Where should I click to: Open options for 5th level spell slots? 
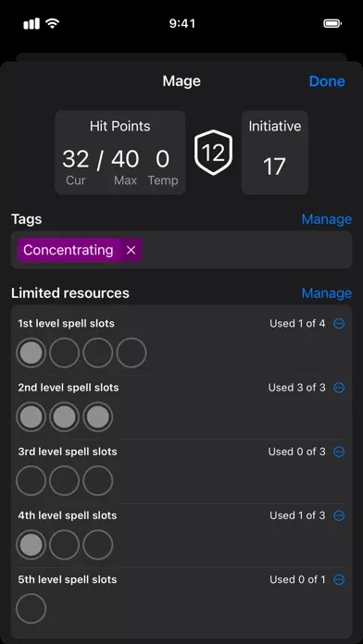point(339,579)
